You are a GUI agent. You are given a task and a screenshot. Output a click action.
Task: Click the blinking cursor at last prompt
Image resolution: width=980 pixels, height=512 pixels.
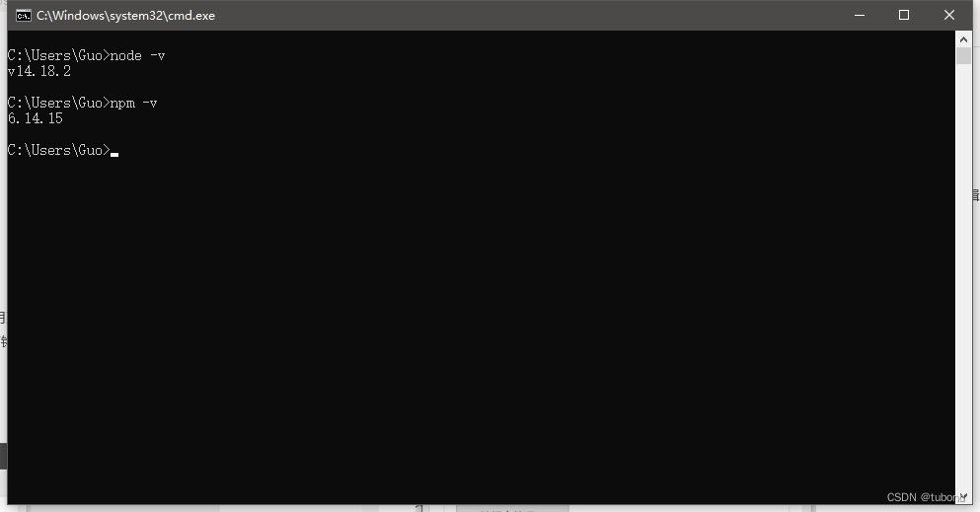114,154
